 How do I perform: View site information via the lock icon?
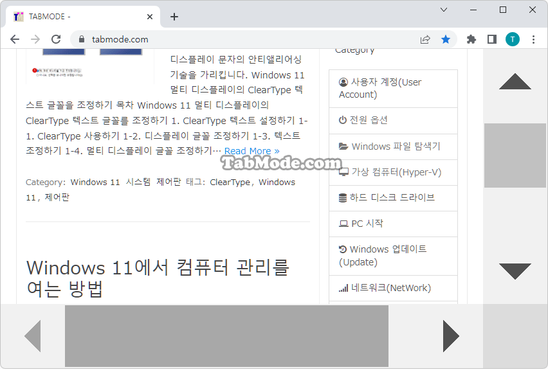[82, 39]
